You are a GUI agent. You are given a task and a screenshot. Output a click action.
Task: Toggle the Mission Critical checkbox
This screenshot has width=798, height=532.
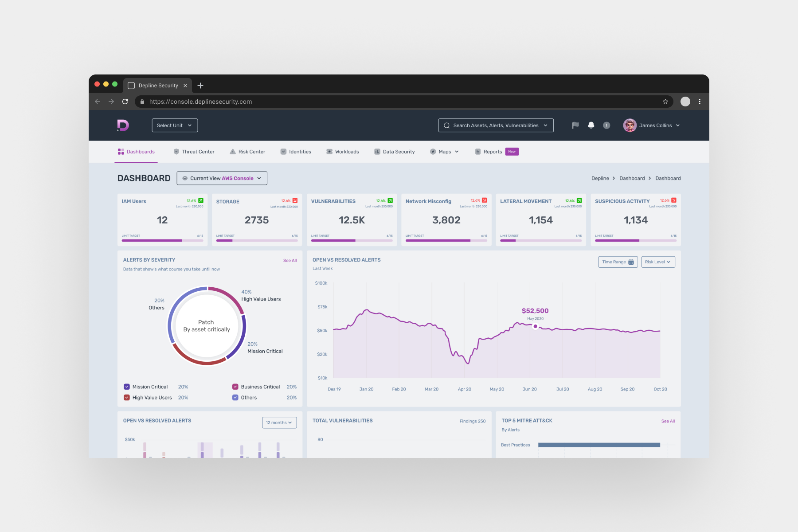pyautogui.click(x=127, y=387)
